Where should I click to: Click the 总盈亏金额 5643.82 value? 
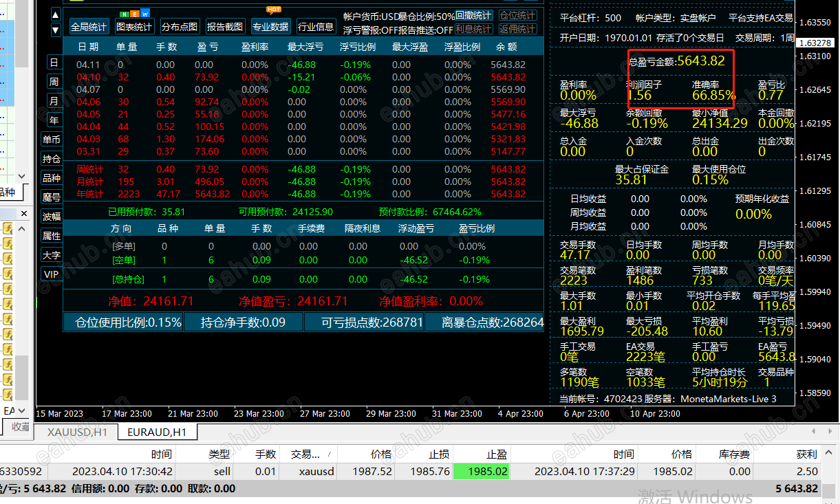pyautogui.click(x=701, y=61)
